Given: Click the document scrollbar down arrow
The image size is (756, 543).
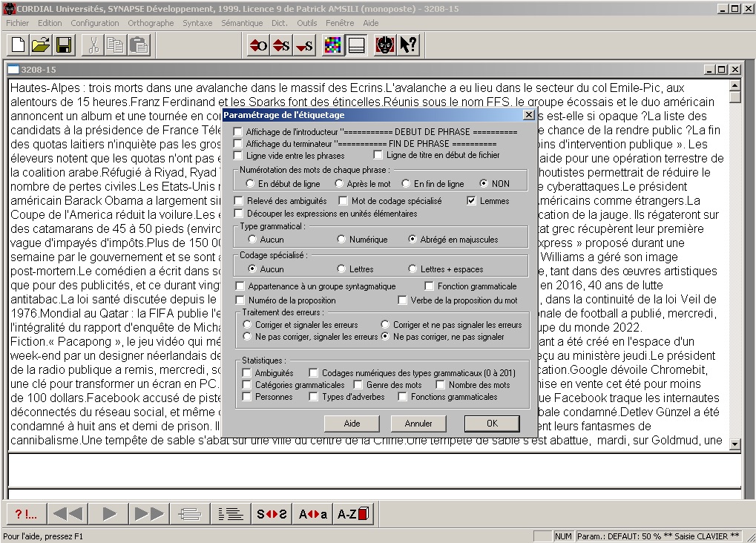Looking at the screenshot, I should (734, 444).
